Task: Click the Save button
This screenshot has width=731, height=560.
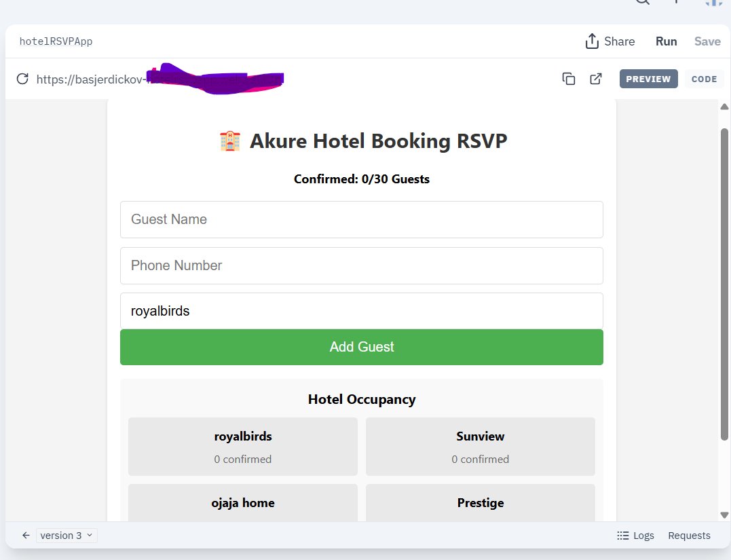Action: pos(707,41)
